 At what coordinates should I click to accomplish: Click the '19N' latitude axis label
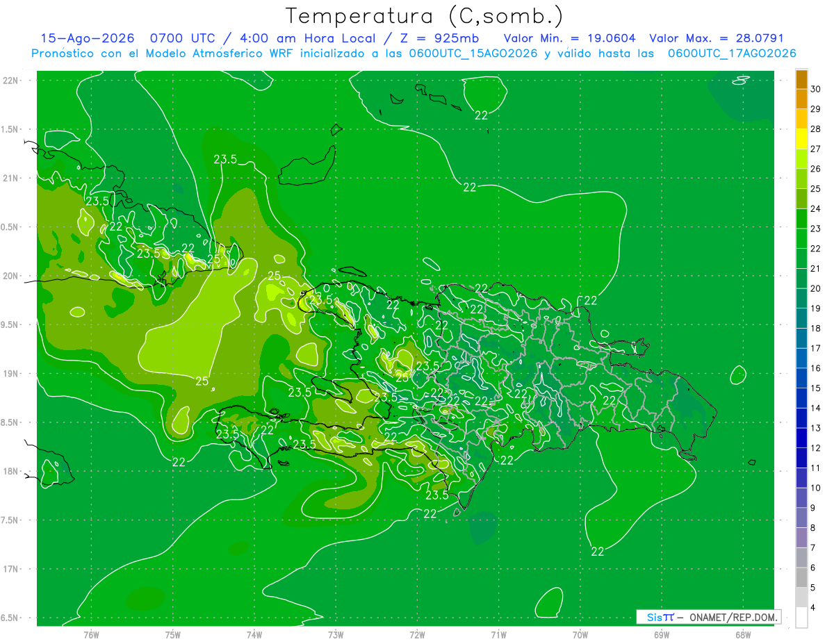tap(10, 374)
